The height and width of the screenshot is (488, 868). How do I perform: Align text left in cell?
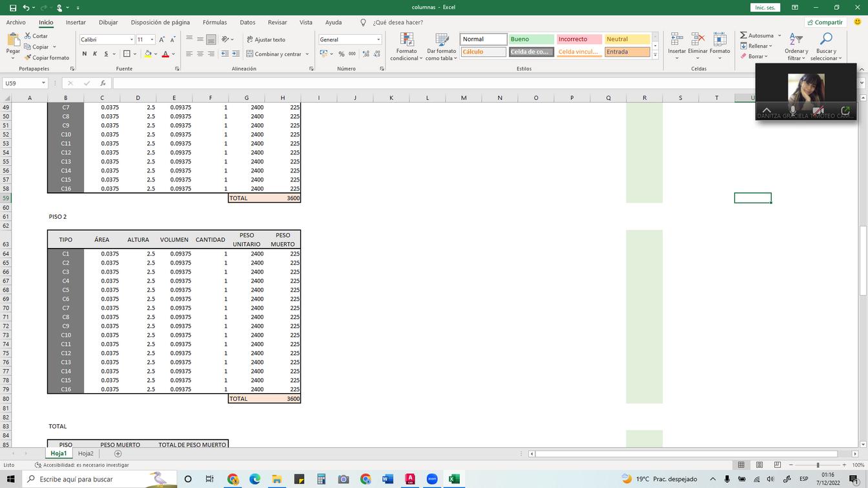click(x=189, y=54)
